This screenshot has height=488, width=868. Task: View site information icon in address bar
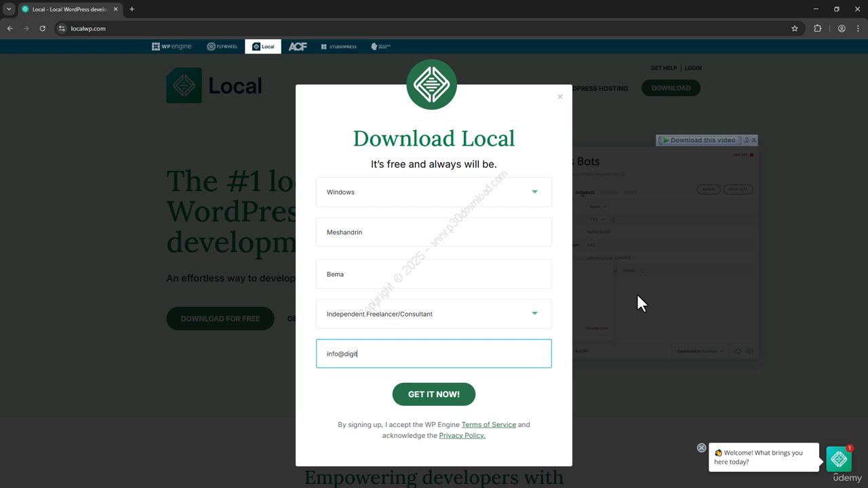coord(62,28)
